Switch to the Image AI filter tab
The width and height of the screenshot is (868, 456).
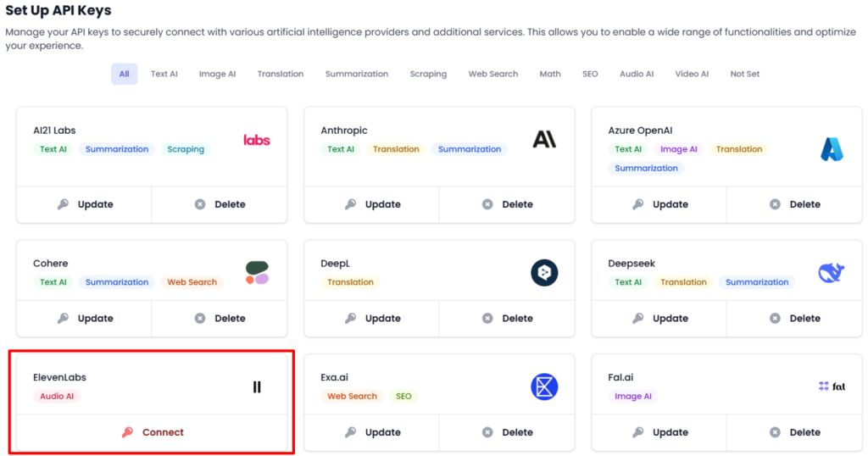click(218, 74)
